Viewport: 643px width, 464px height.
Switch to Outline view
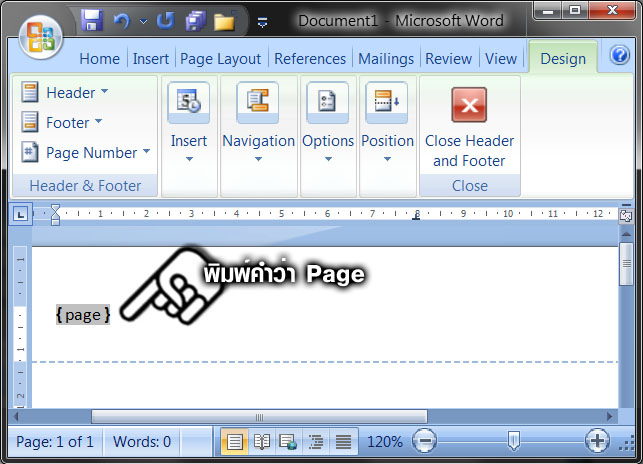(315, 441)
